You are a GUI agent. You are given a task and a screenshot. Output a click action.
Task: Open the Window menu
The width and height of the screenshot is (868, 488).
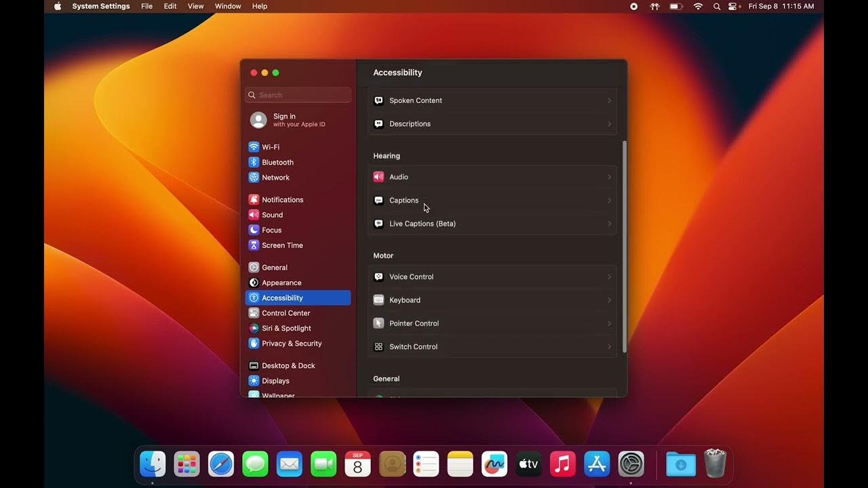click(228, 6)
